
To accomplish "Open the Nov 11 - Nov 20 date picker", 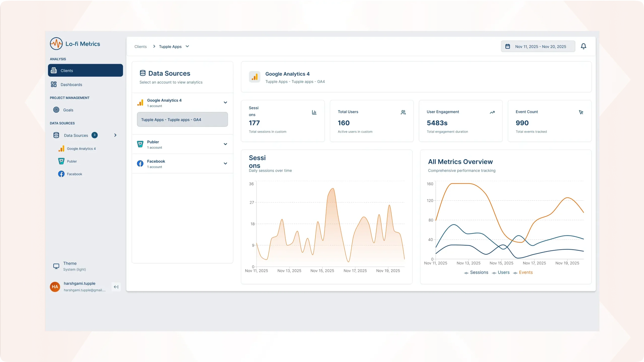I will (x=538, y=47).
